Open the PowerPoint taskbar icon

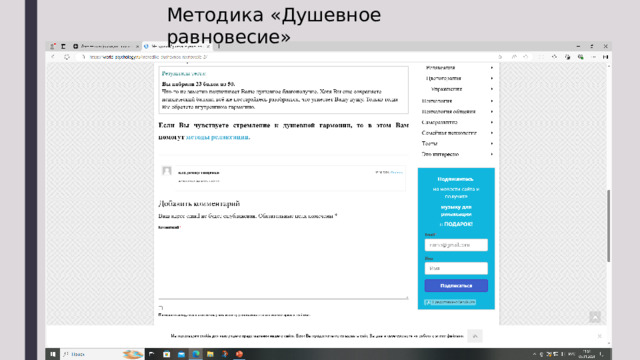pyautogui.click(x=239, y=354)
